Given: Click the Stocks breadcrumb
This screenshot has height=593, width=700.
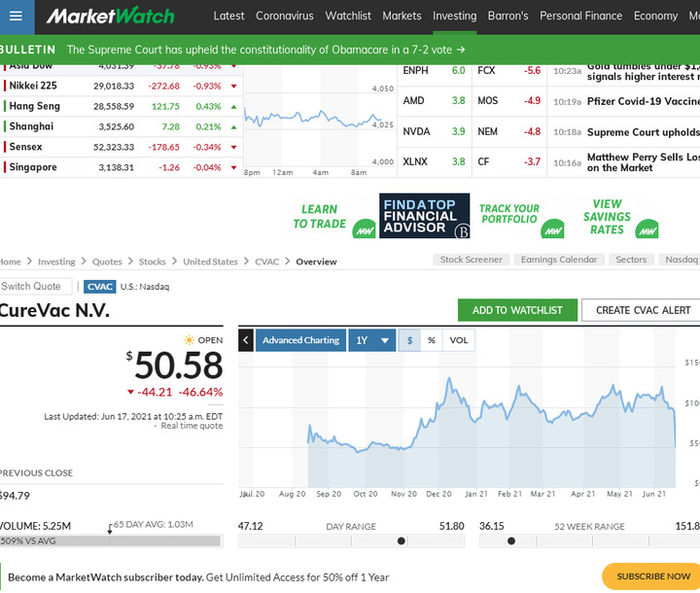Looking at the screenshot, I should (x=153, y=262).
